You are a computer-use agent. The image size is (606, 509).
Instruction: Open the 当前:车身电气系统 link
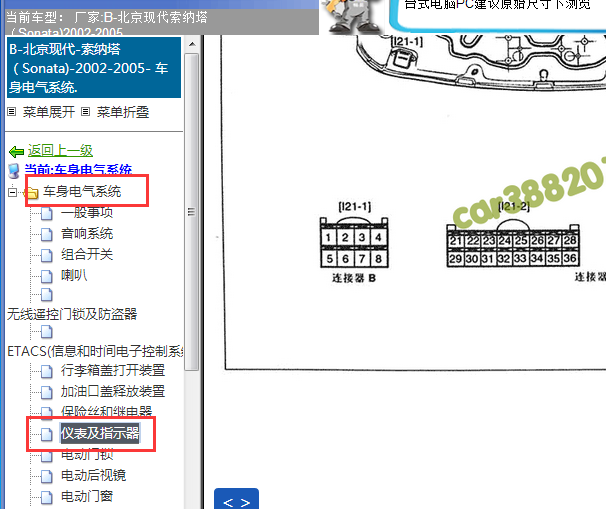[78, 170]
